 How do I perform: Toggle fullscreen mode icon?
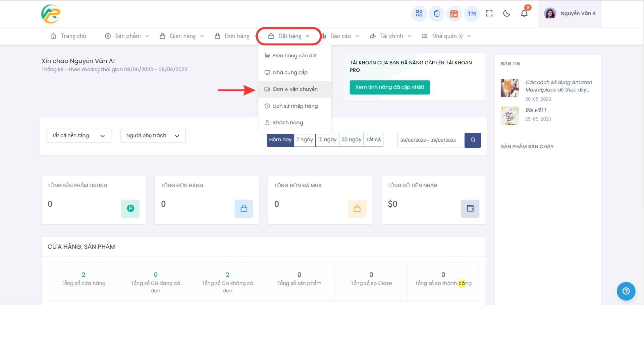489,13
